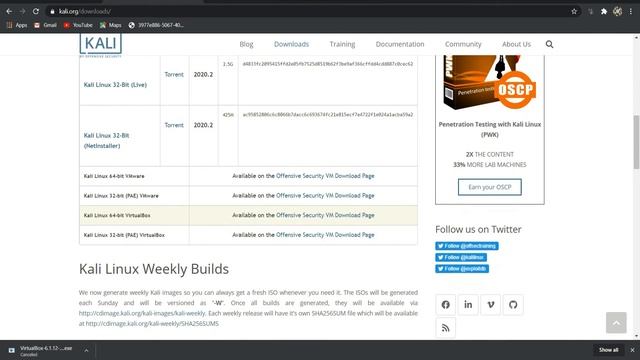Open the Community menu item
640x360 pixels.
(463, 44)
